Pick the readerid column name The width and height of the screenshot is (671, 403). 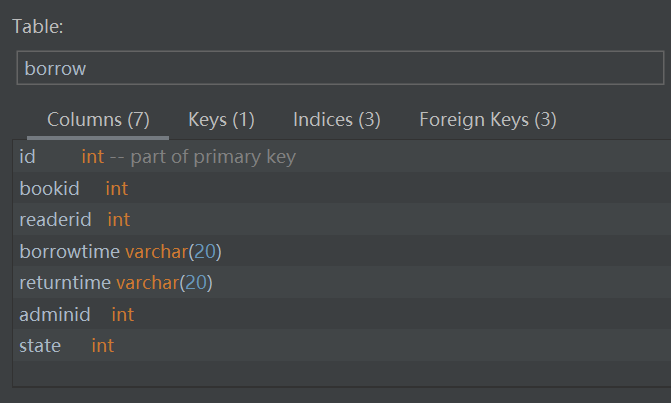55,219
